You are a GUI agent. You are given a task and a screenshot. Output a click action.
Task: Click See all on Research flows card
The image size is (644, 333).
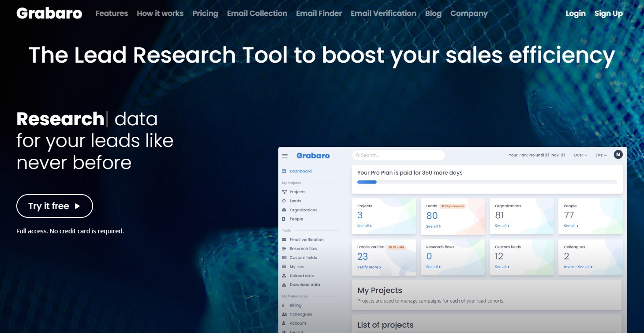tap(433, 267)
